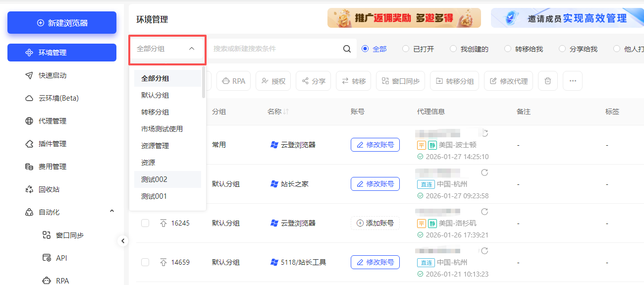Choose 资源管理 from the group list

tap(167, 146)
